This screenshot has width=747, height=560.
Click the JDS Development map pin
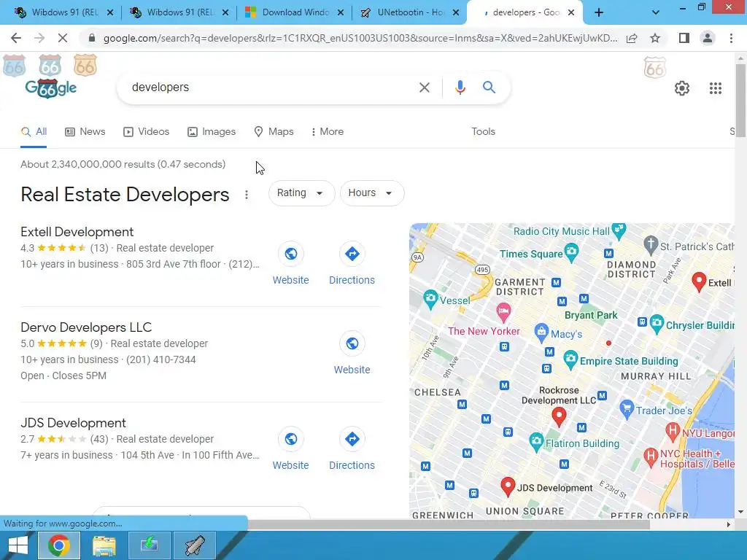pos(508,486)
